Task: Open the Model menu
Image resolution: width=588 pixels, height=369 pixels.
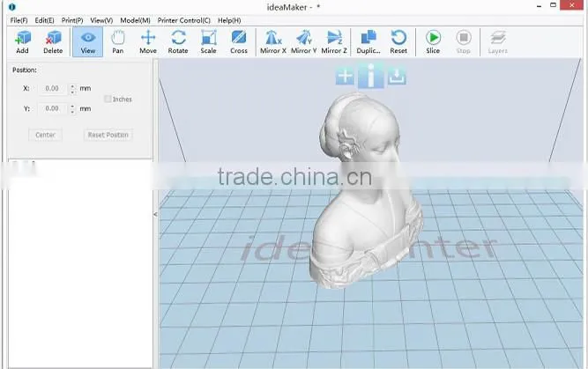Action: pyautogui.click(x=135, y=20)
